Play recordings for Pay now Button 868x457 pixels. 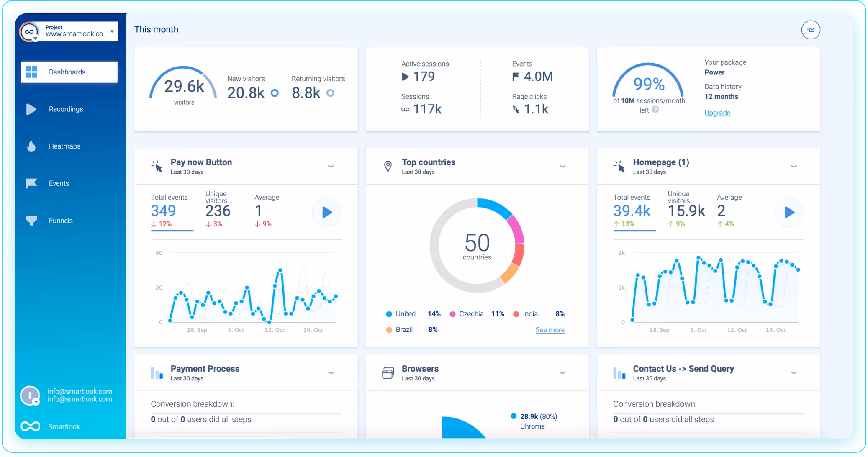click(327, 213)
